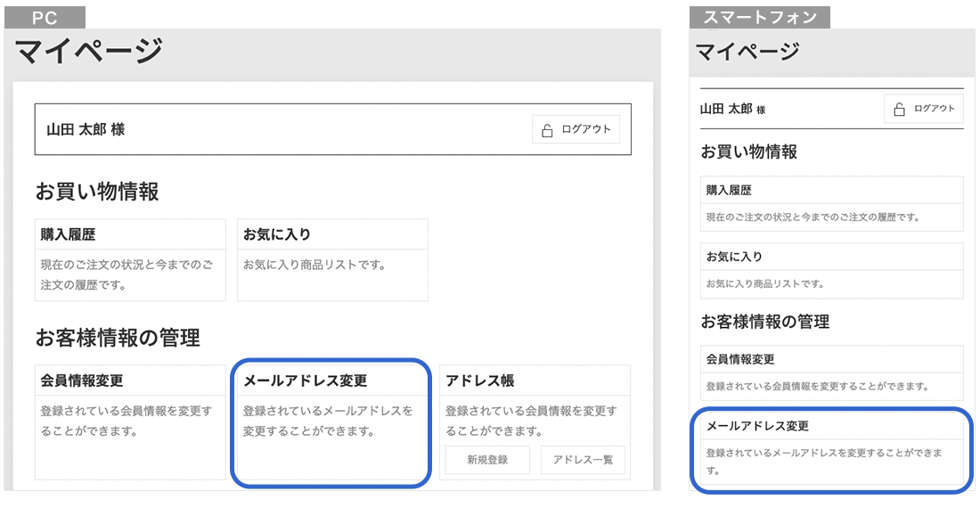Click the ログアウト button in PC view
The height and width of the screenshot is (508, 980).
pos(576,129)
